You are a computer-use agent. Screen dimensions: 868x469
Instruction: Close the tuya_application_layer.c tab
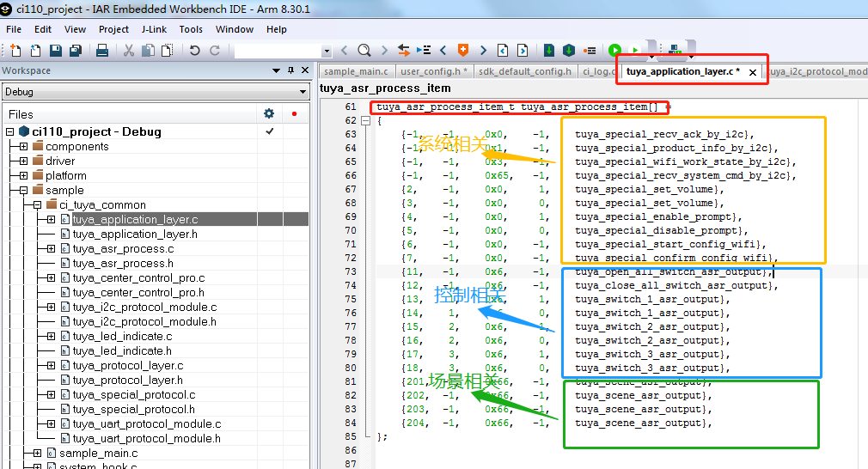(752, 72)
